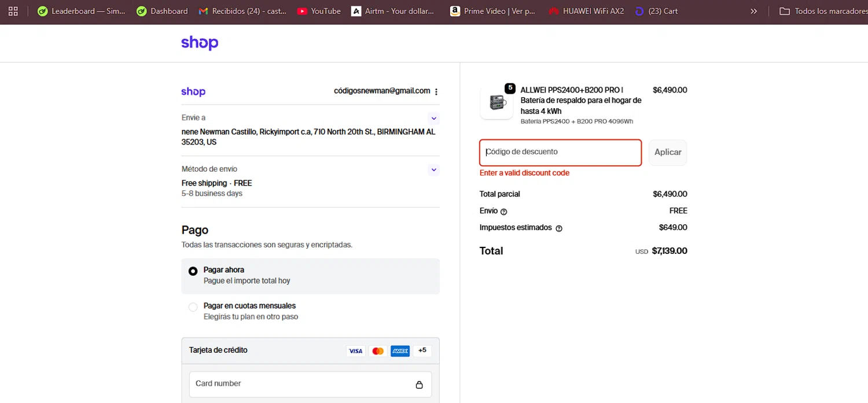
Task: Open the account options three-dot menu
Action: click(436, 91)
